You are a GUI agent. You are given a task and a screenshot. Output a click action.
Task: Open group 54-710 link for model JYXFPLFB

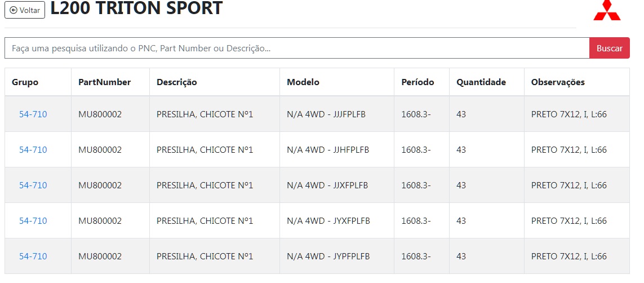point(33,221)
